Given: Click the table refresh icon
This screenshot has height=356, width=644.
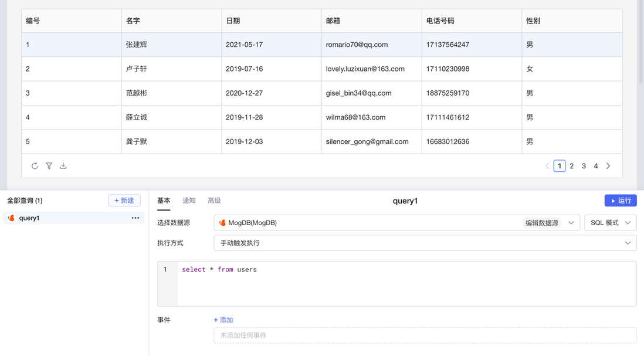Looking at the screenshot, I should 35,166.
